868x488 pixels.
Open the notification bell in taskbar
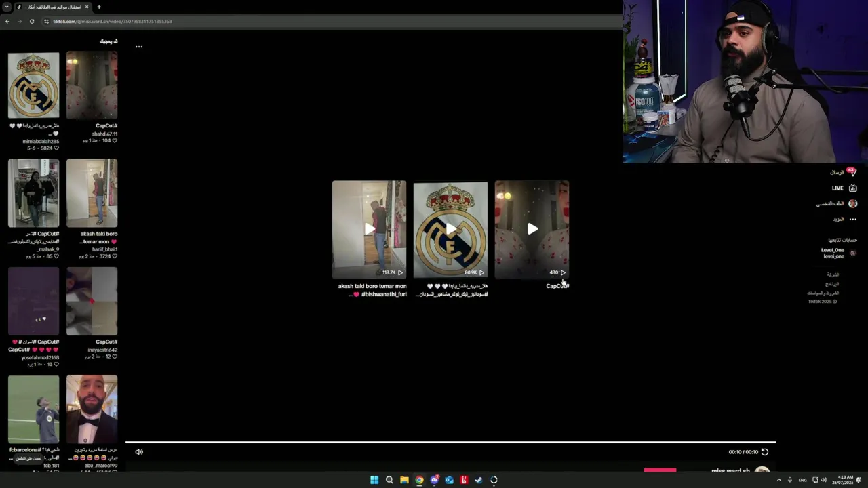pyautogui.click(x=859, y=480)
